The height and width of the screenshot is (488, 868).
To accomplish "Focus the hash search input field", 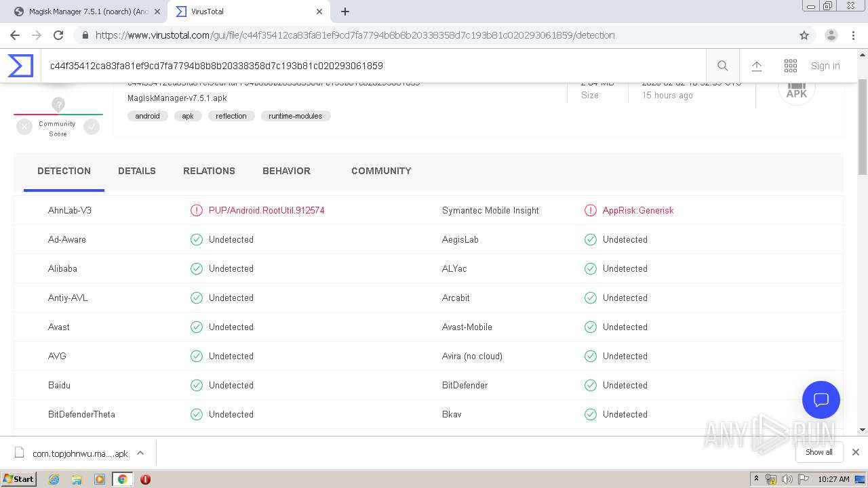I will pos(372,66).
